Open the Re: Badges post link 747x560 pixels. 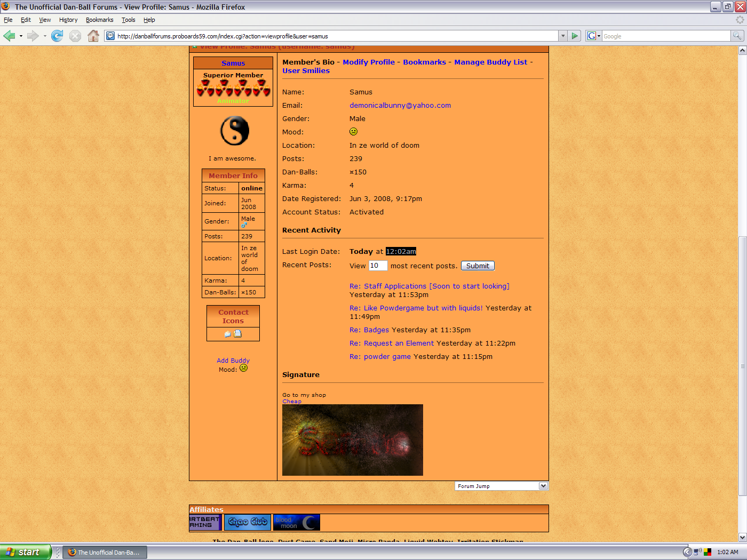point(369,330)
